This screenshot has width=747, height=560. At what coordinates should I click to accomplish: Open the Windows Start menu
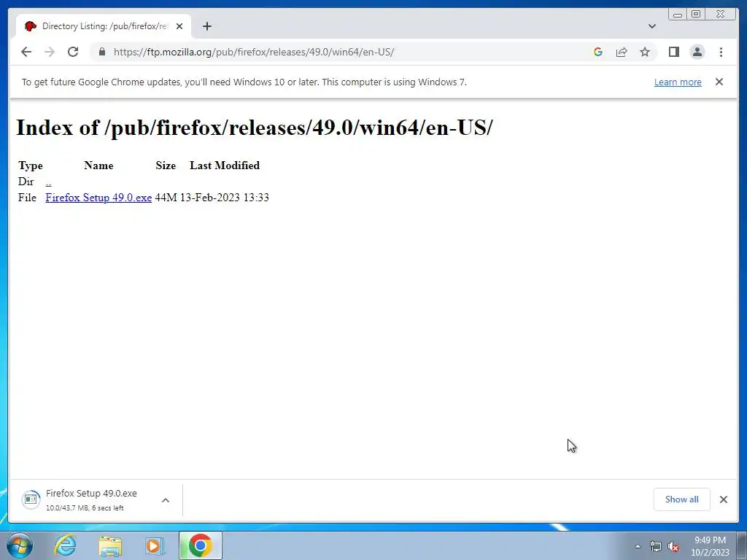click(x=20, y=545)
